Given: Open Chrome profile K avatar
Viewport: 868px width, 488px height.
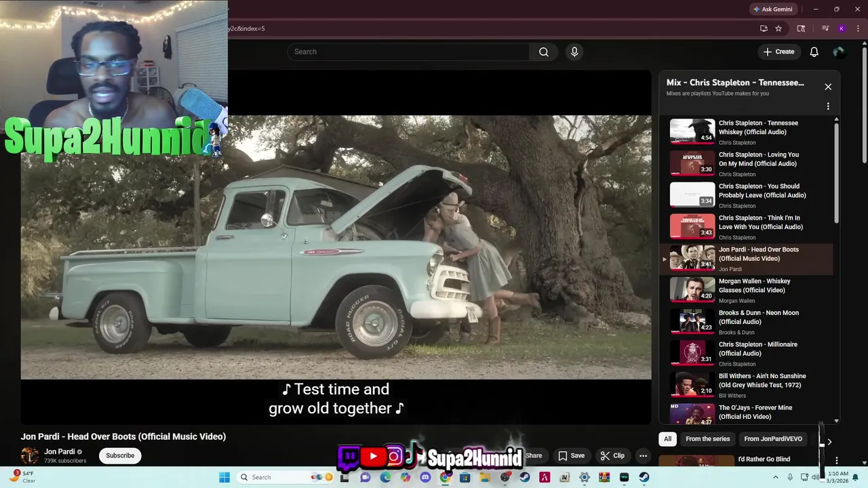Looking at the screenshot, I should 842,28.
